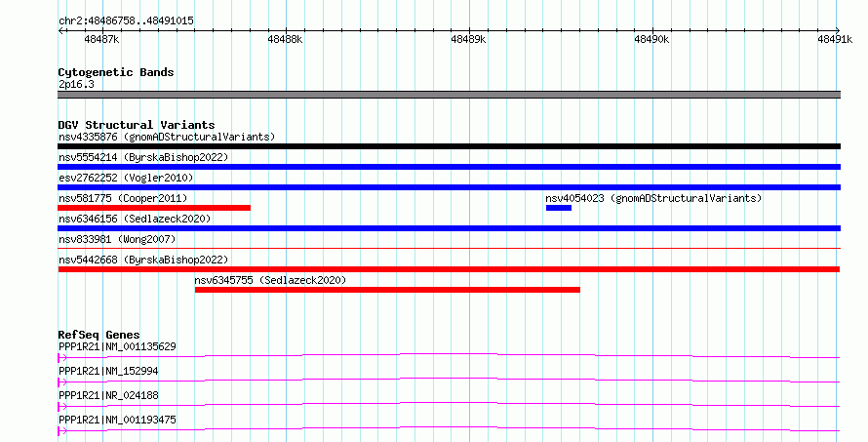The width and height of the screenshot is (868, 442).
Task: Click the RefSeq Genes track title
Action: tap(99, 335)
